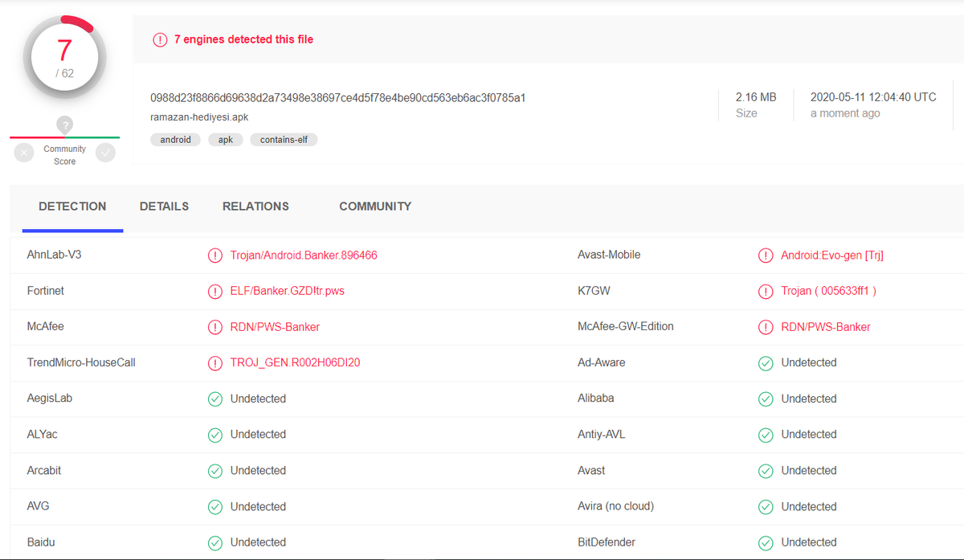Click the Fortinet detection alert icon
The height and width of the screenshot is (560, 964).
[215, 291]
